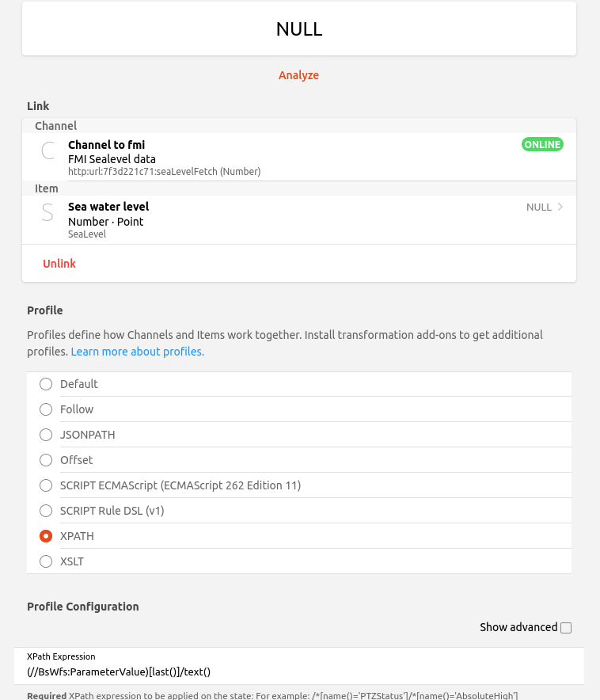Select the Offset profile radio button

pos(46,460)
